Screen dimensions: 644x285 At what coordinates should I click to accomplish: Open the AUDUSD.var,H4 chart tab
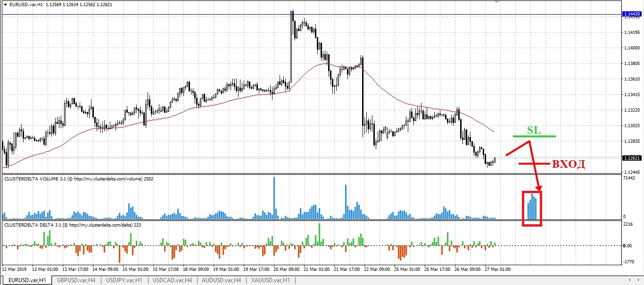coord(221,280)
